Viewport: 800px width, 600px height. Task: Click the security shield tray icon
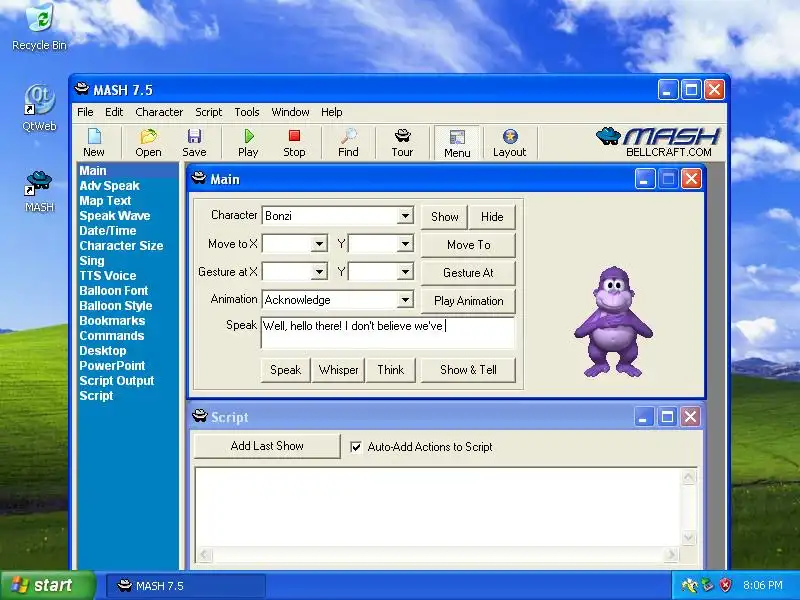click(x=725, y=585)
